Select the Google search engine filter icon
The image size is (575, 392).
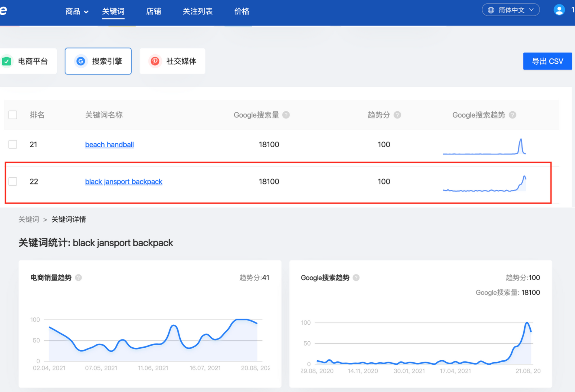click(x=81, y=61)
